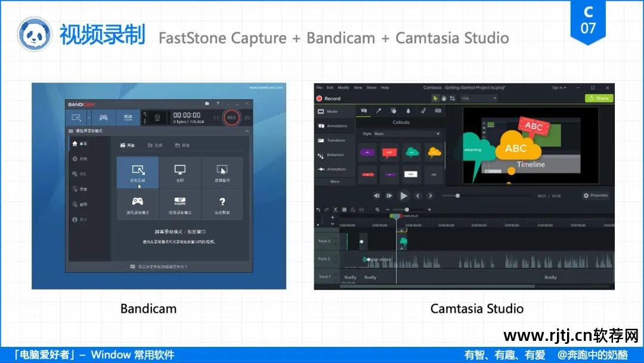
Task: Open the Help menu in Camtasia
Action: [x=385, y=88]
